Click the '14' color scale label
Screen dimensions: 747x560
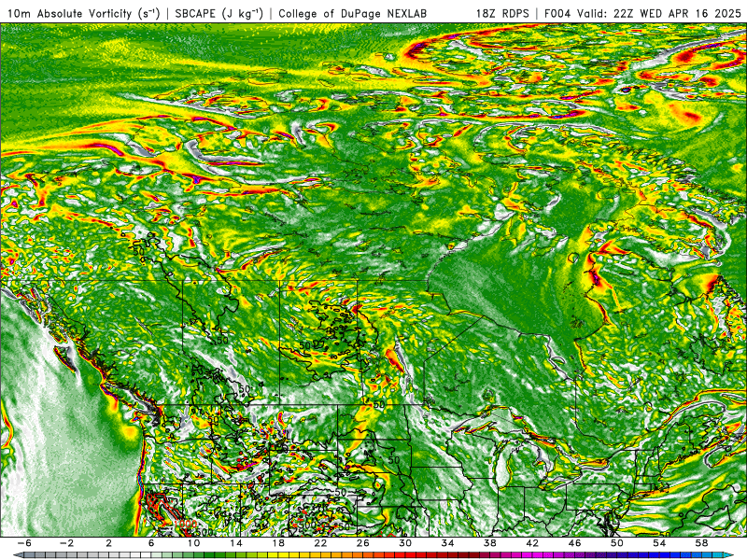[x=236, y=543]
